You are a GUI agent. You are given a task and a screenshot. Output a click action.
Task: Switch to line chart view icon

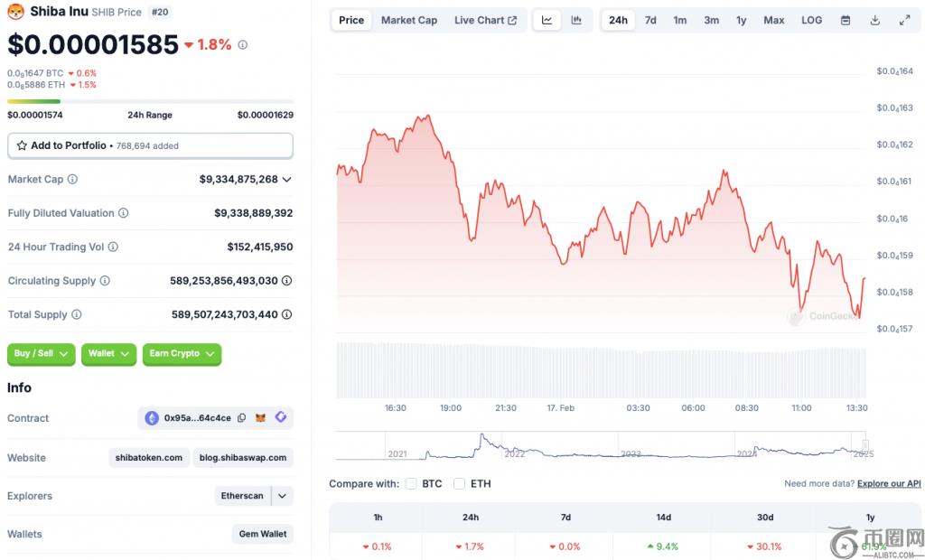547,20
